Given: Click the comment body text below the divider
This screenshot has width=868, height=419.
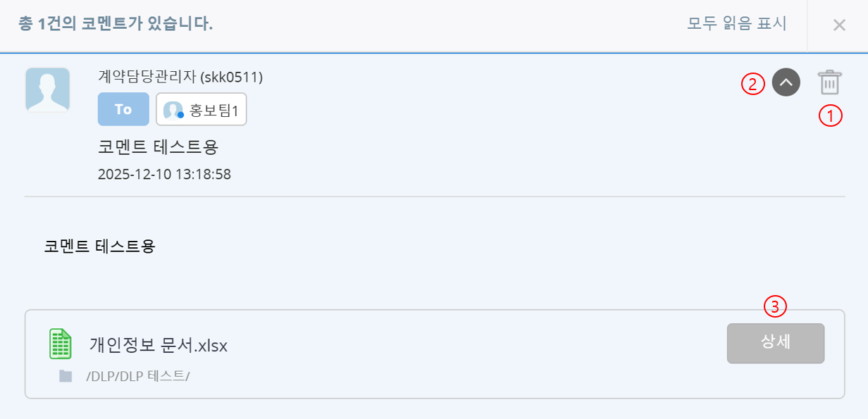Looking at the screenshot, I should (x=99, y=246).
